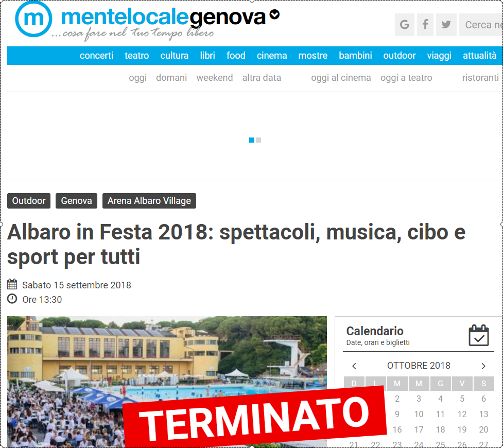The width and height of the screenshot is (503, 448).
Task: Go to previous month in calendar
Action: (354, 366)
